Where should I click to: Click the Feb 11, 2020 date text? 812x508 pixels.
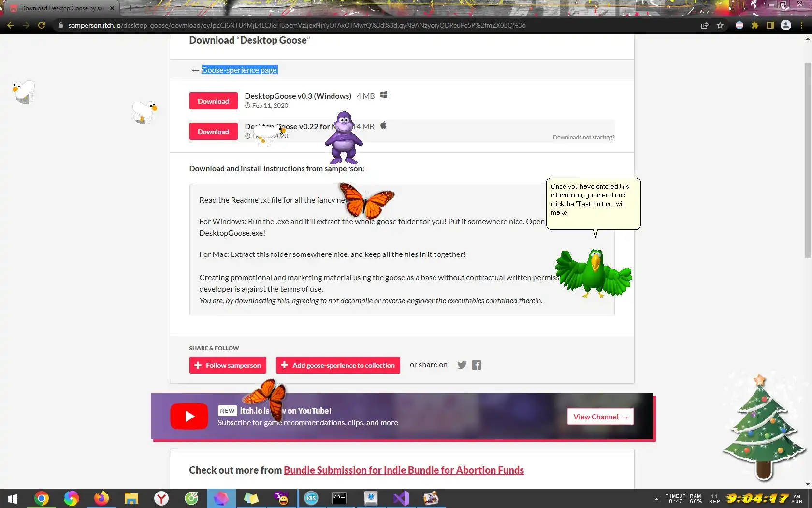tap(270, 105)
